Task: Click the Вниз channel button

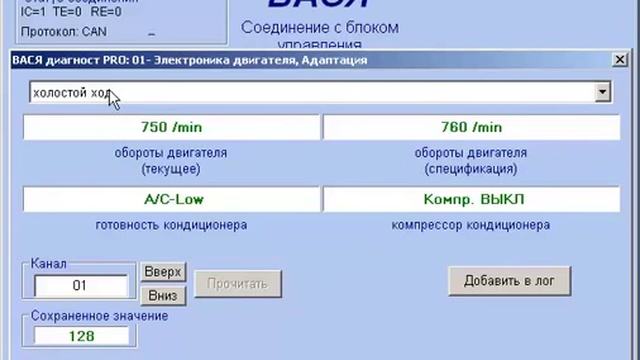Action: coord(163,295)
